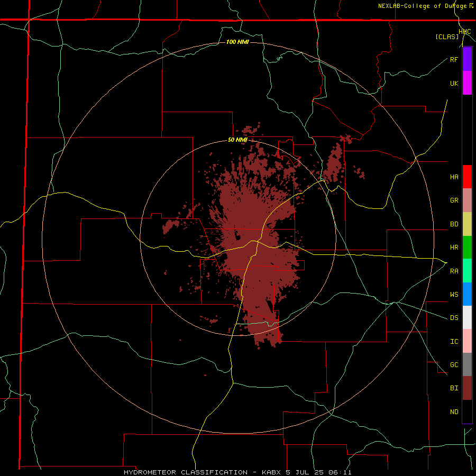Click the DS white legend swatch
This screenshot has width=476, height=476.
467,317
